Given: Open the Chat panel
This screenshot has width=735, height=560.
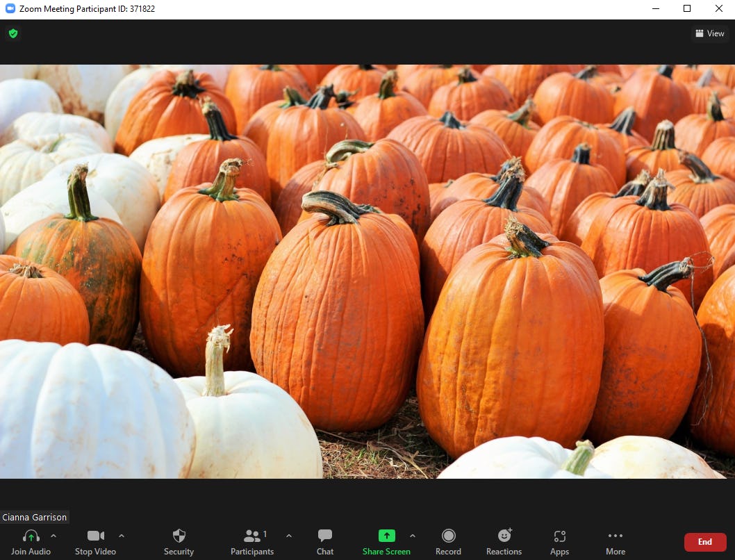Looking at the screenshot, I should (x=324, y=536).
